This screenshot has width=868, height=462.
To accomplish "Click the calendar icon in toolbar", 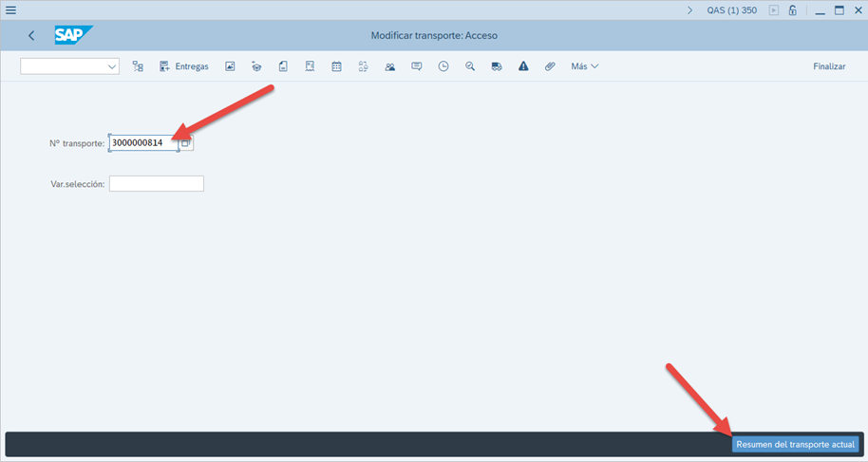I will click(336, 66).
